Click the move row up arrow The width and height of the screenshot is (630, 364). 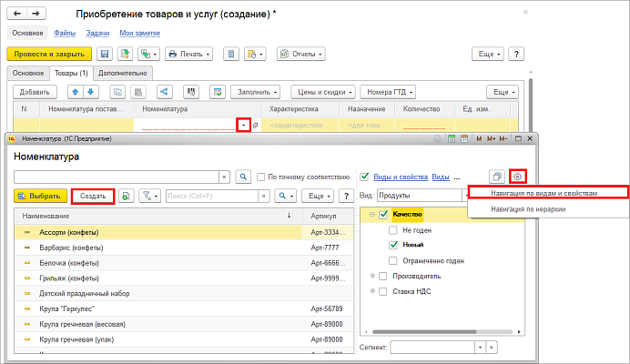tap(76, 92)
